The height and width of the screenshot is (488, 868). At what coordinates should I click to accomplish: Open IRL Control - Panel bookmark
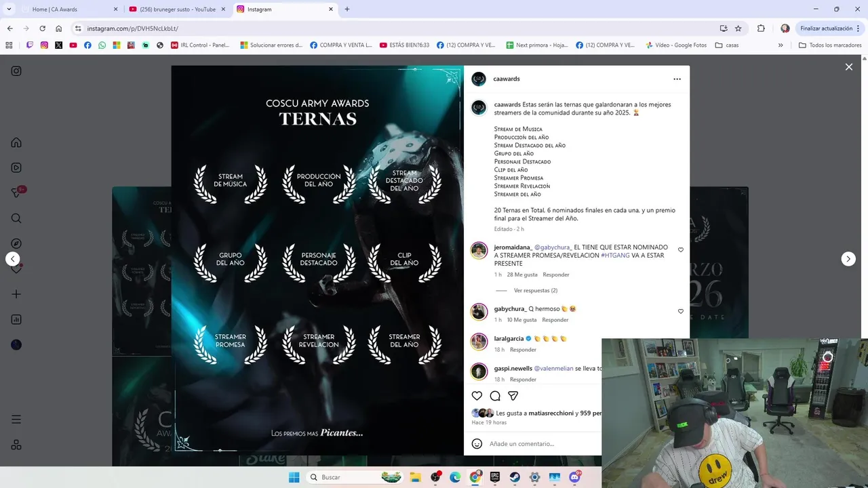point(200,45)
